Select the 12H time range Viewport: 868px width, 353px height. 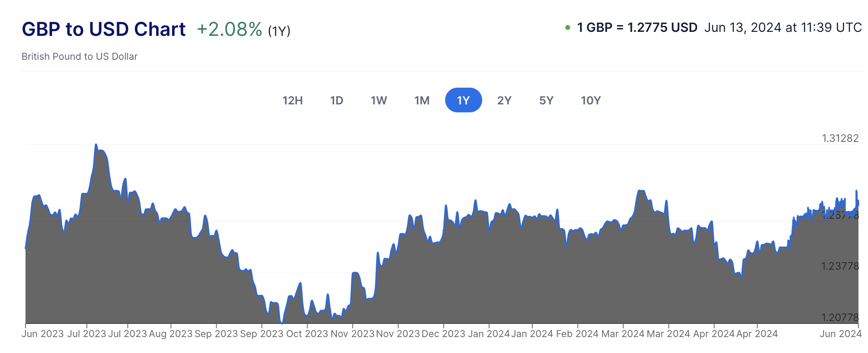coord(292,100)
